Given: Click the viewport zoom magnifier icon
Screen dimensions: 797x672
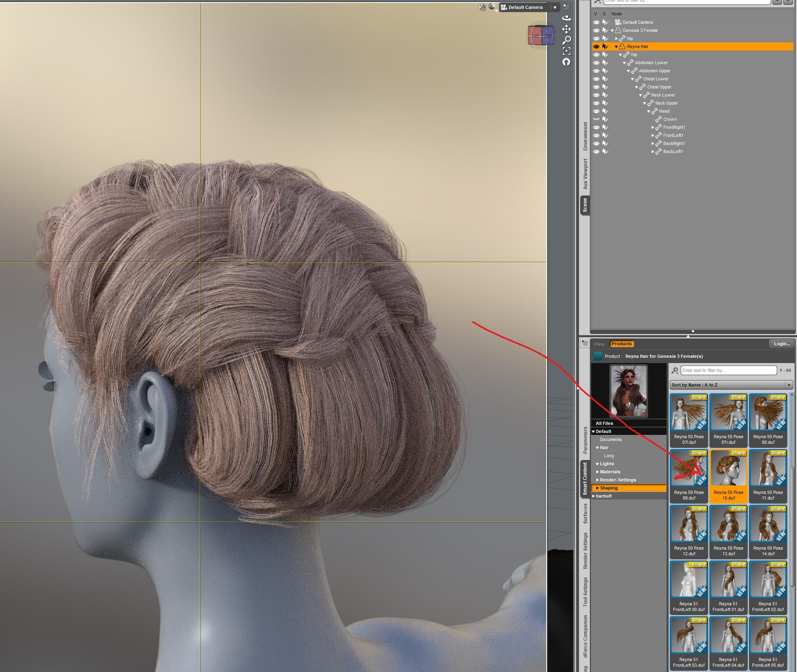Looking at the screenshot, I should tap(566, 40).
